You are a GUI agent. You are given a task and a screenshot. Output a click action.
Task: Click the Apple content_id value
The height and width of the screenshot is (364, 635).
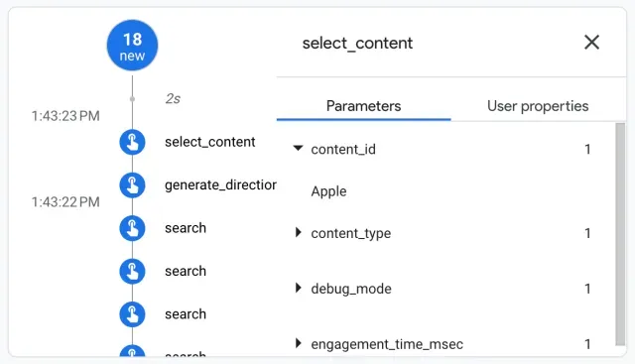click(x=328, y=191)
